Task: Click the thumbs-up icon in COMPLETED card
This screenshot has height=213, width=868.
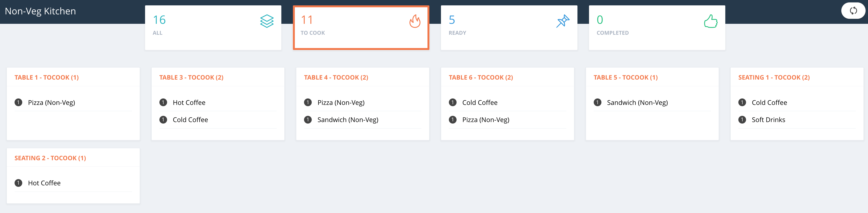Action: [711, 21]
